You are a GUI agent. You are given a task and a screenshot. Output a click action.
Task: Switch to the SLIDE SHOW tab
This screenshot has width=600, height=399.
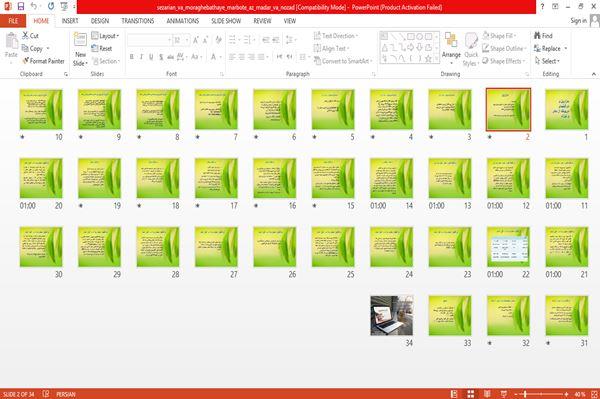point(226,21)
